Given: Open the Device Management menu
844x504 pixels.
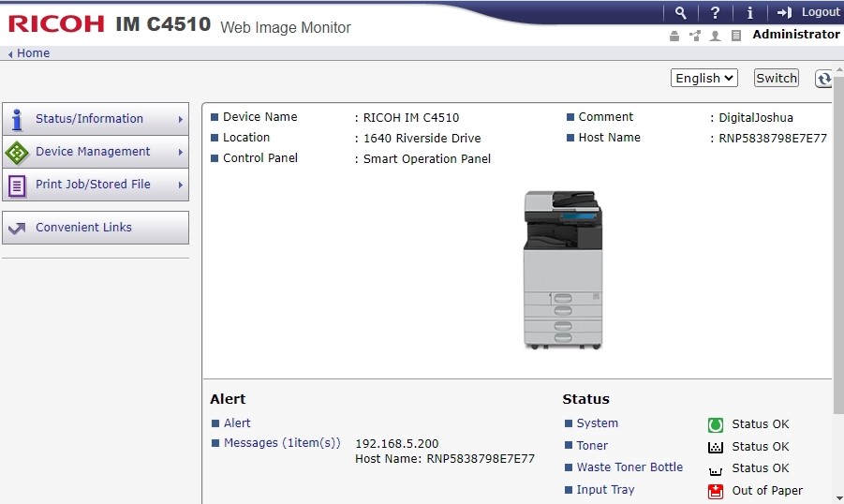Looking at the screenshot, I should [x=96, y=152].
